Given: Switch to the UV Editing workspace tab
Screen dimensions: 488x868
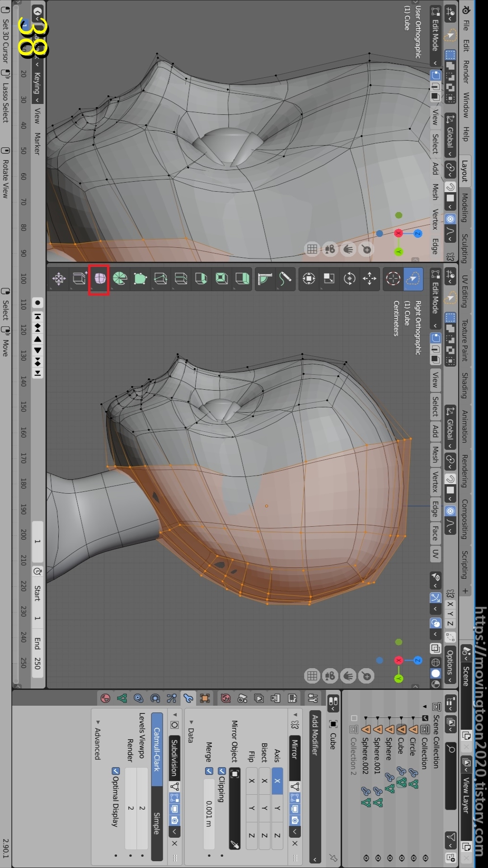Looking at the screenshot, I should click(465, 291).
